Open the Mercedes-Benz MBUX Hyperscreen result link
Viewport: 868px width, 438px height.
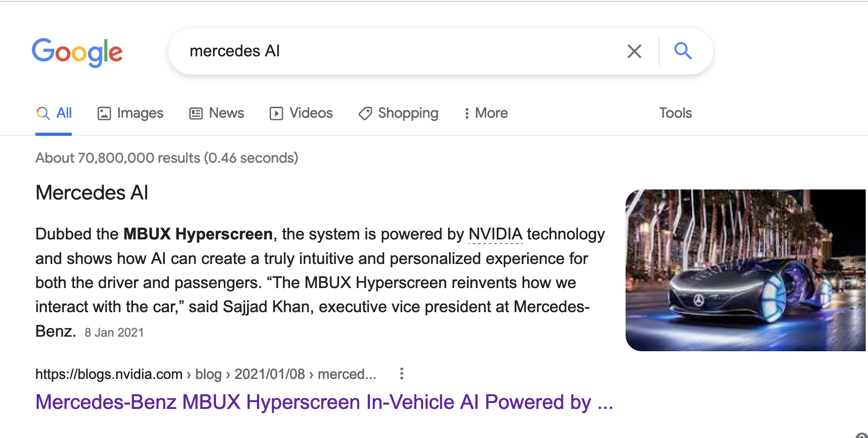click(324, 402)
